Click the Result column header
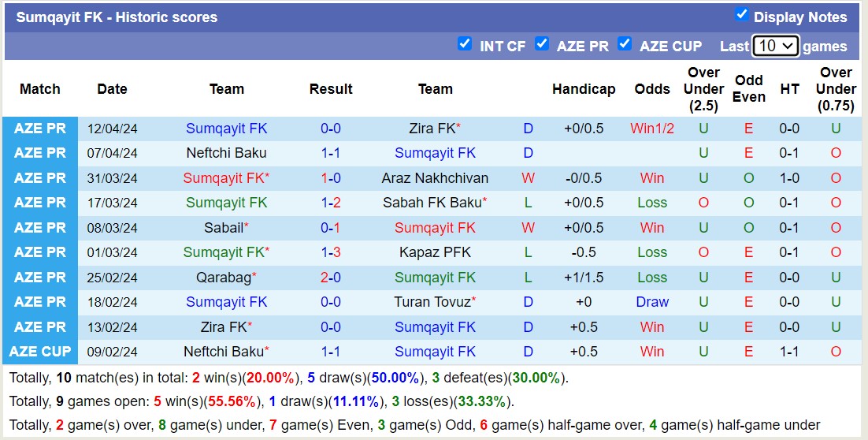Image resolution: width=868 pixels, height=440 pixels. click(331, 89)
